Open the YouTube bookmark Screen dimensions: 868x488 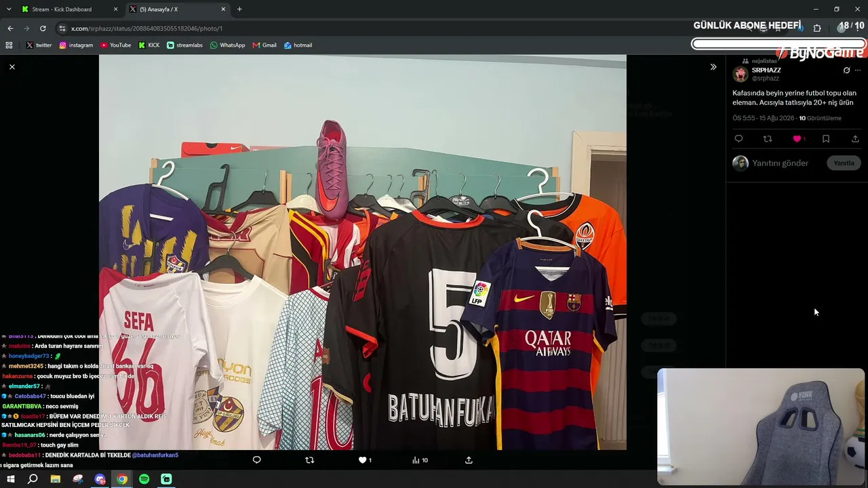[116, 45]
